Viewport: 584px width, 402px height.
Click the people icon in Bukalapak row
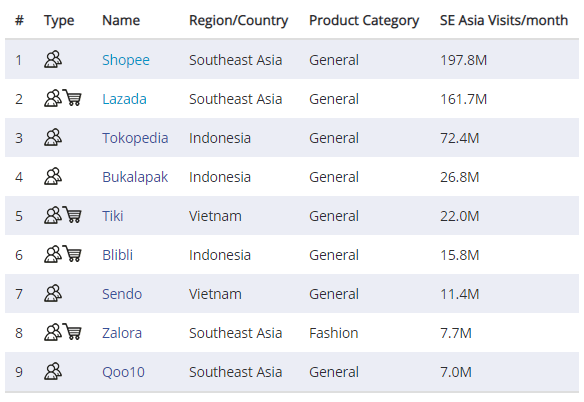pyautogui.click(x=53, y=176)
